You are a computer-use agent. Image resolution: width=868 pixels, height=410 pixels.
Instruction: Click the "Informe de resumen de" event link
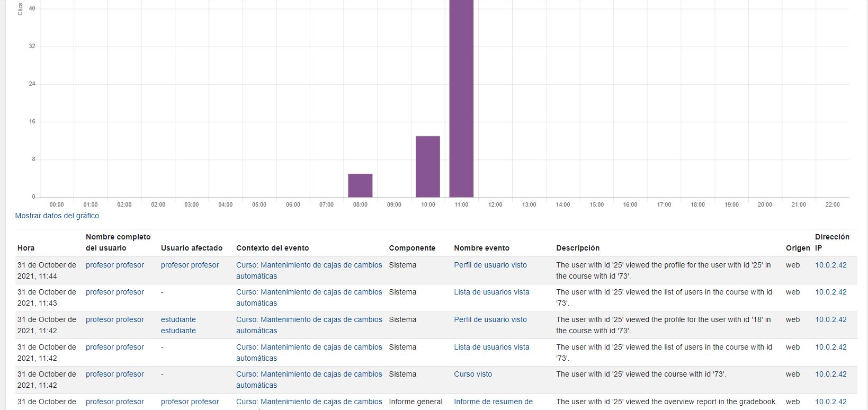pos(493,402)
